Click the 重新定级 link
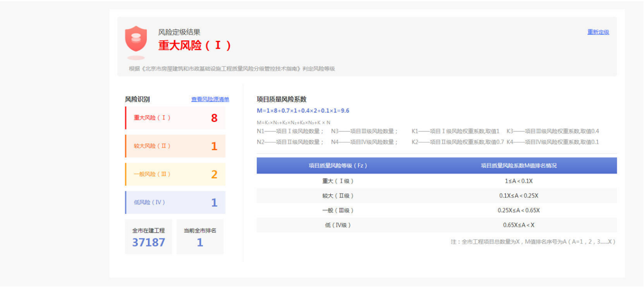 598,32
